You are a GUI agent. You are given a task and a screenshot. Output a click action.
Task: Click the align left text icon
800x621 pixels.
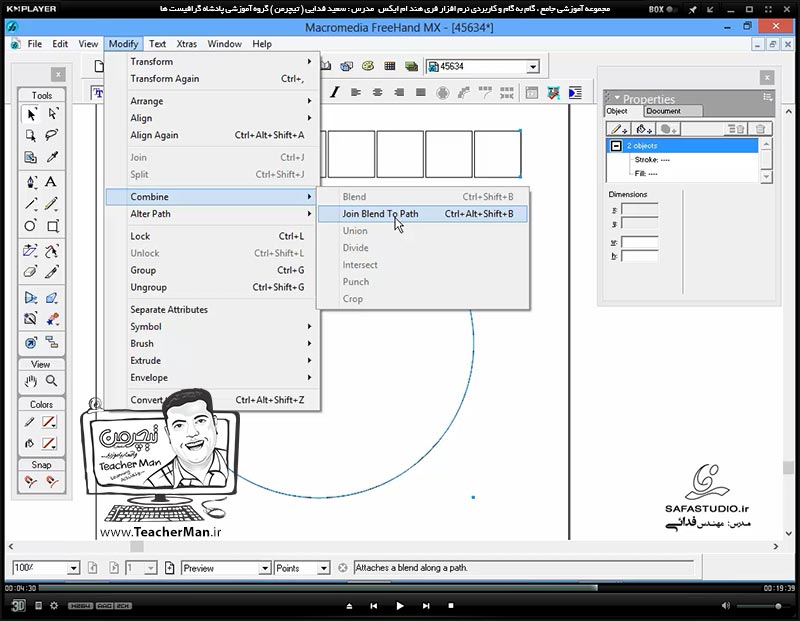point(356,92)
